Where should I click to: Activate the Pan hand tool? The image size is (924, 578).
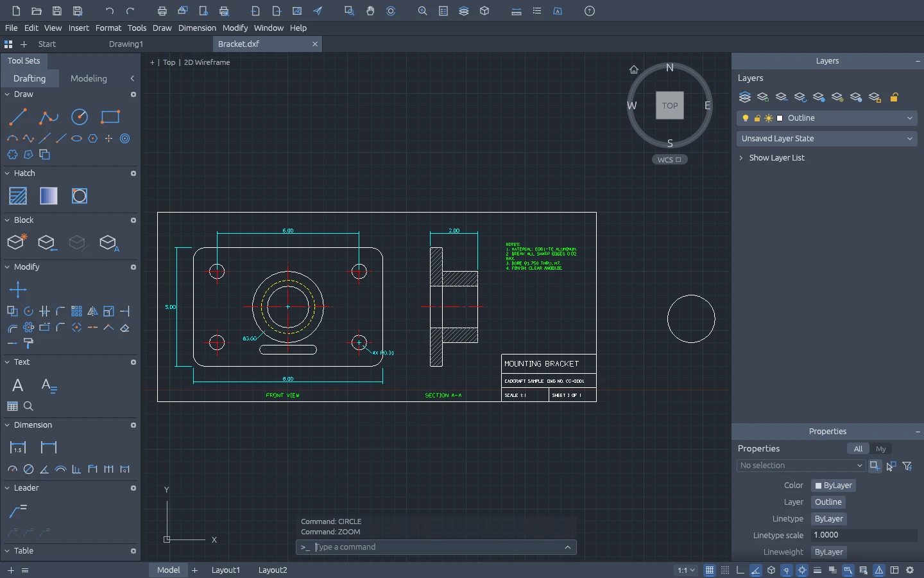click(x=370, y=11)
